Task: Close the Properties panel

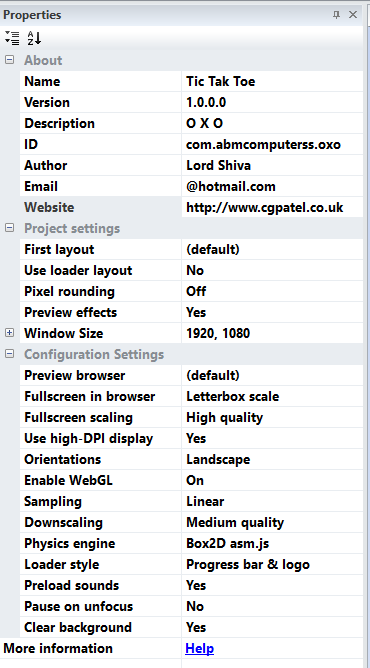Action: [x=353, y=15]
